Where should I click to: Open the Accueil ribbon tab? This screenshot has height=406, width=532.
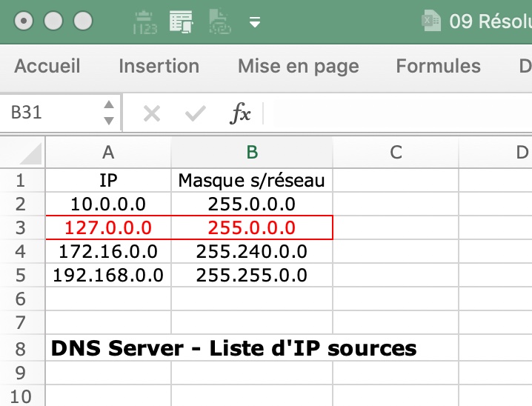[47, 66]
